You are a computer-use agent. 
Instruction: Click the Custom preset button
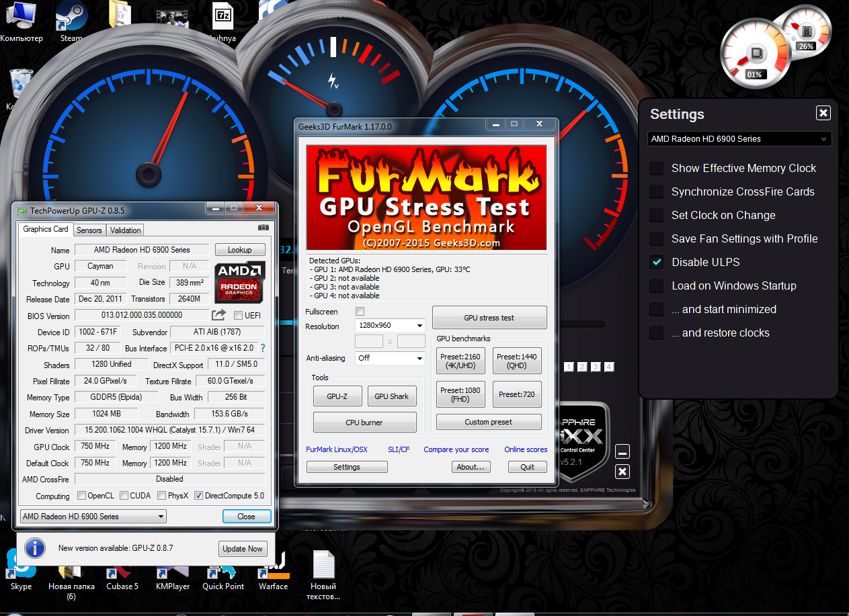[x=489, y=422]
